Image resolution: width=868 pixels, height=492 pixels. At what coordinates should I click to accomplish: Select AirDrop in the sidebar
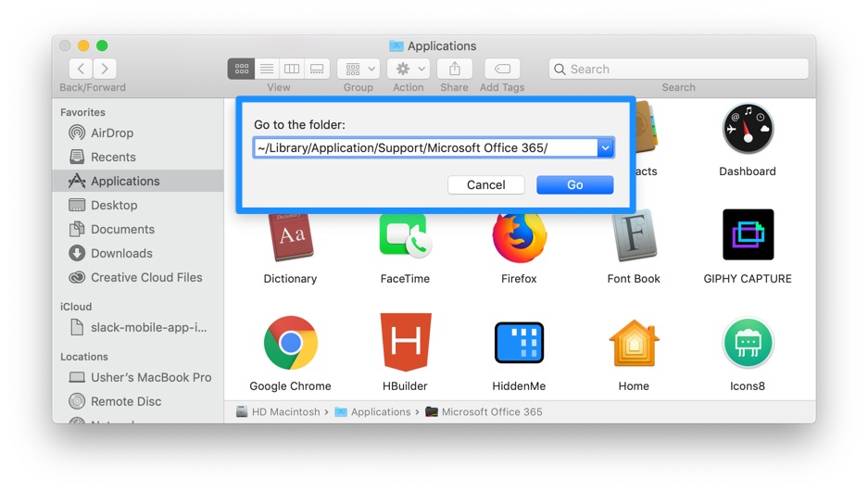click(138, 132)
